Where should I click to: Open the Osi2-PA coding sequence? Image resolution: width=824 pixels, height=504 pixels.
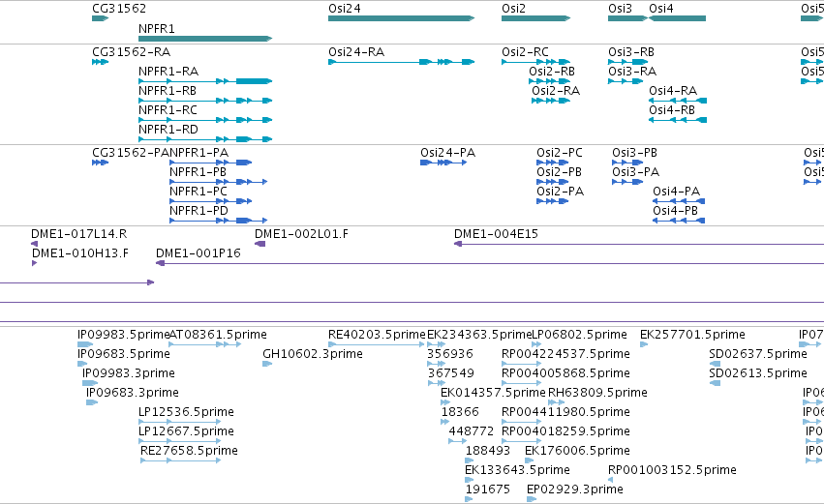pyautogui.click(x=552, y=201)
